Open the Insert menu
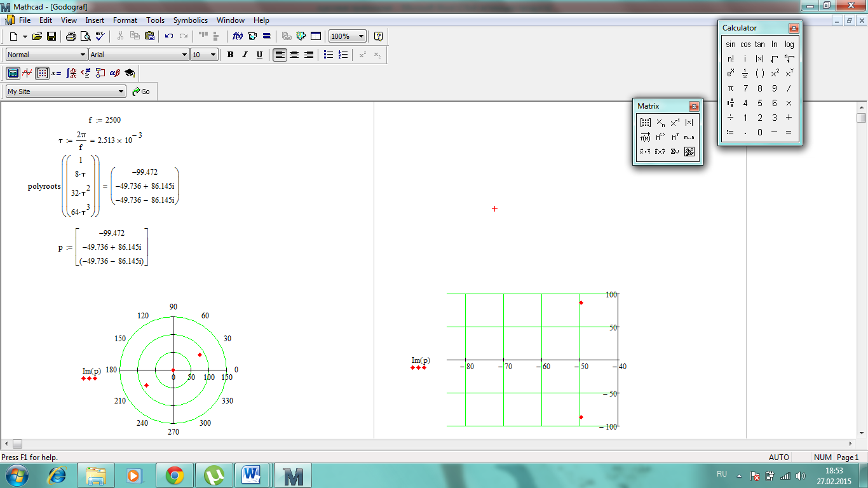 tap(95, 20)
